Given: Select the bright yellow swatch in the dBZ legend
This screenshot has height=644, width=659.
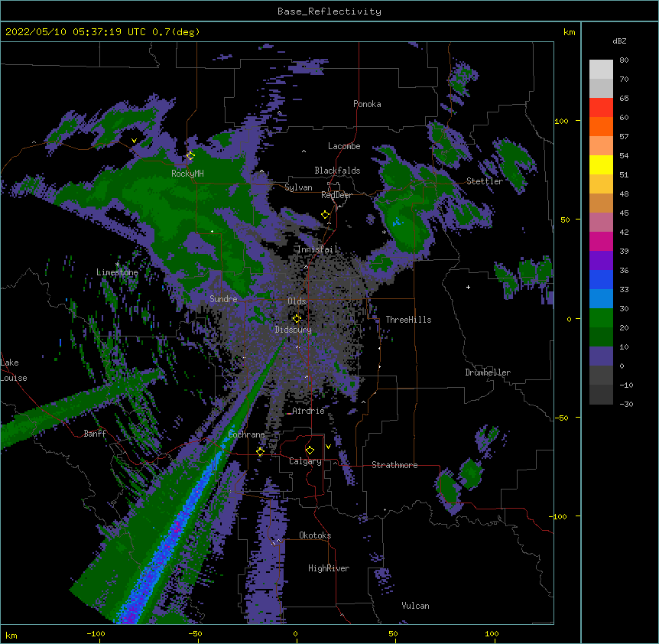Looking at the screenshot, I should [x=601, y=164].
